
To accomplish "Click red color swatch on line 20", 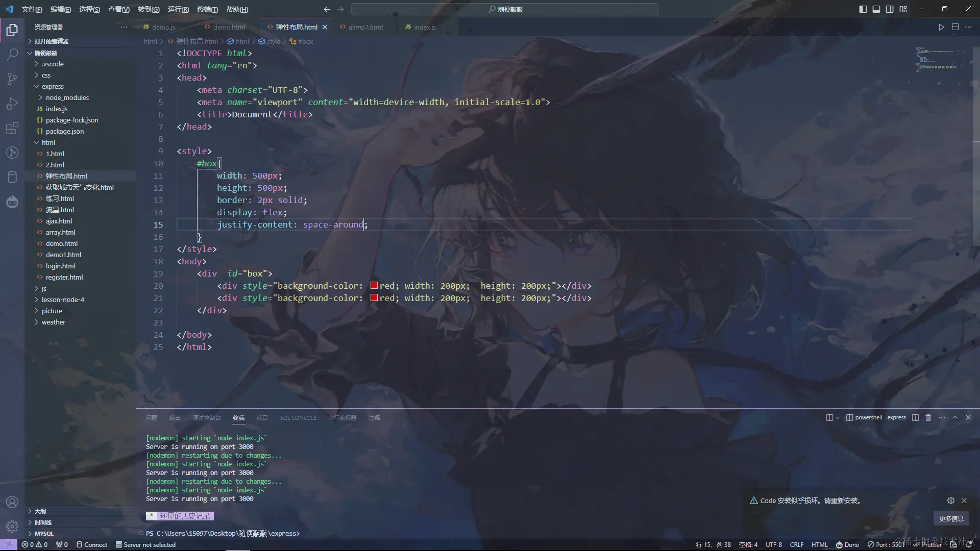I will (x=374, y=286).
